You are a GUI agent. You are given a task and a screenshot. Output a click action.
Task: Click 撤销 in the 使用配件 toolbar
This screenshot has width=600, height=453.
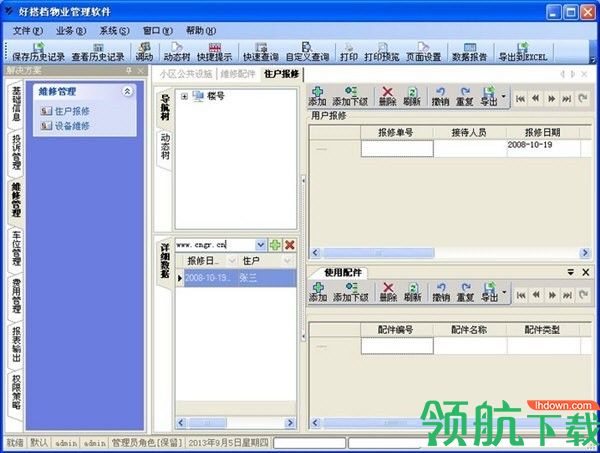tap(441, 292)
